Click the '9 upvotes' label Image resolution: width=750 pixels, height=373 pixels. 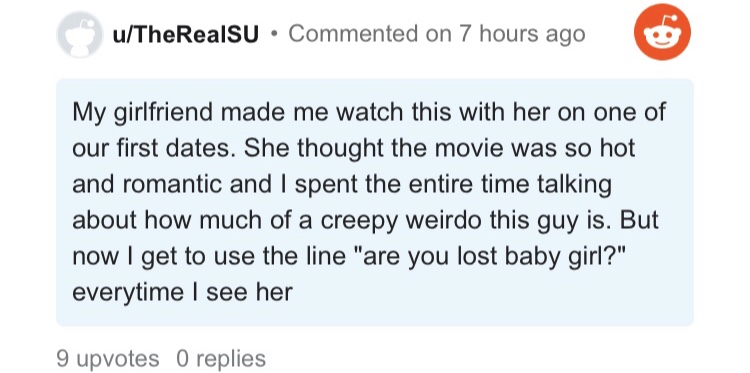(x=108, y=359)
